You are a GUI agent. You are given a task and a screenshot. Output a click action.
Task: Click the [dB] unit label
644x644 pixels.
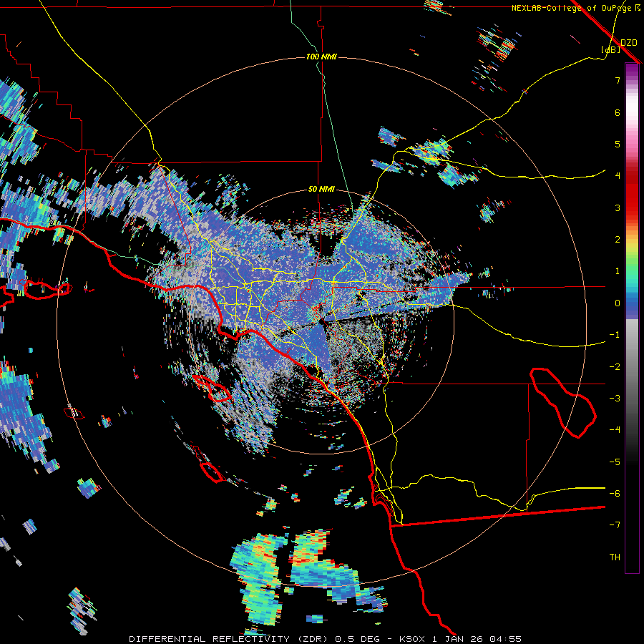coord(611,50)
